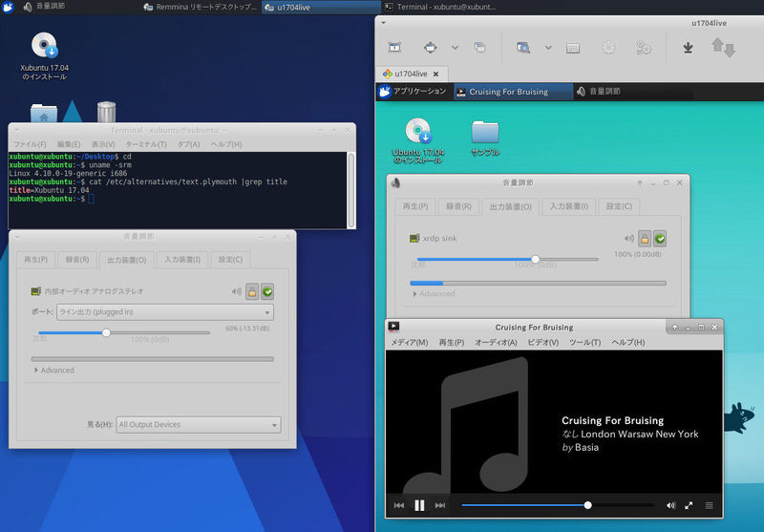Screen dimensions: 764x532
Task: Open the Ubuntu 17.04 installer icon on remote desktop
Action: pos(418,140)
